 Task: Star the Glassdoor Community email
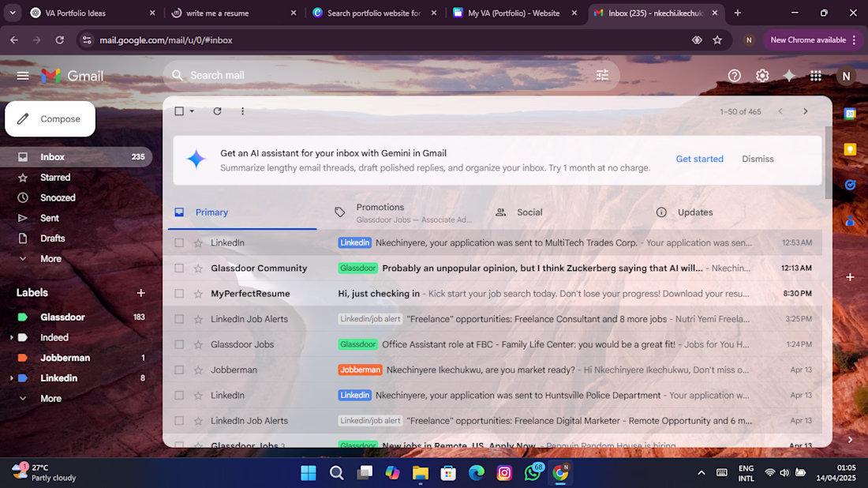coord(198,268)
